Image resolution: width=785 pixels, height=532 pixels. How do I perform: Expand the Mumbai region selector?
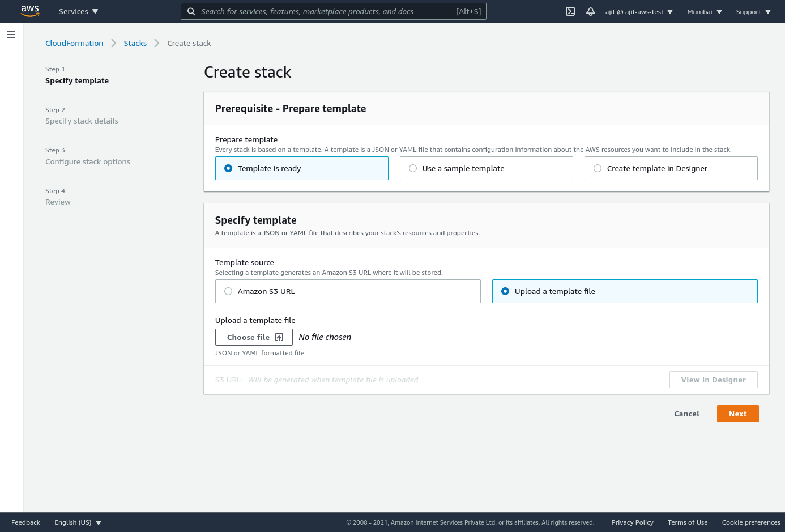(704, 12)
